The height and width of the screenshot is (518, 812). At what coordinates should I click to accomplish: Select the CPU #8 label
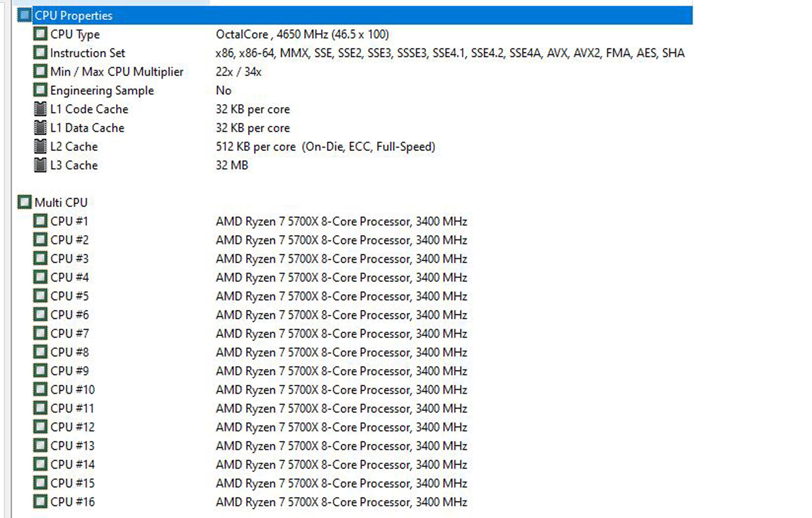pyautogui.click(x=69, y=352)
